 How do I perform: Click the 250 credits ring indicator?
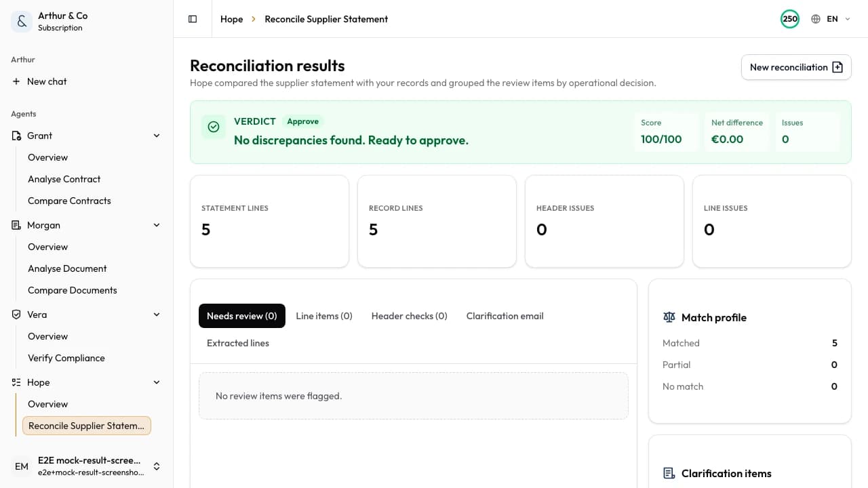tap(790, 19)
